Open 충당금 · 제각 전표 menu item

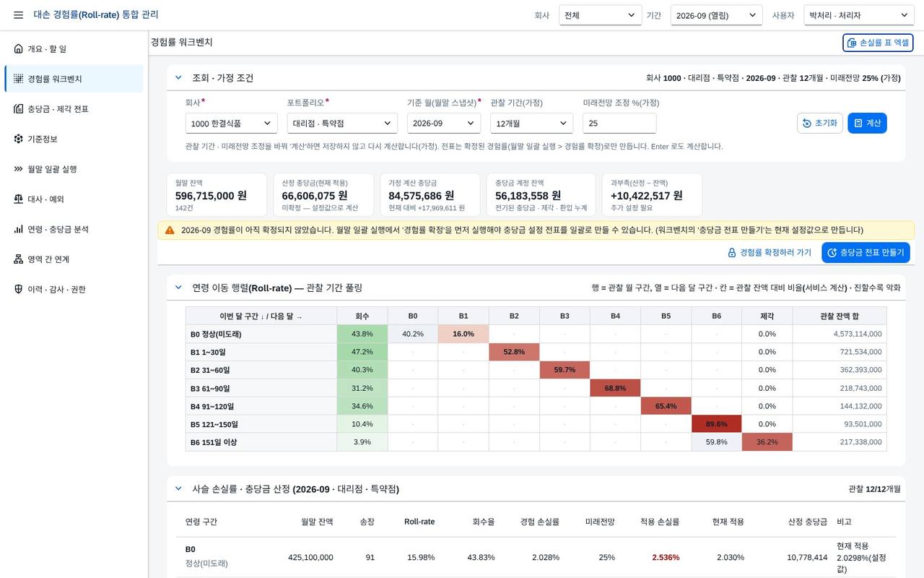[74, 109]
